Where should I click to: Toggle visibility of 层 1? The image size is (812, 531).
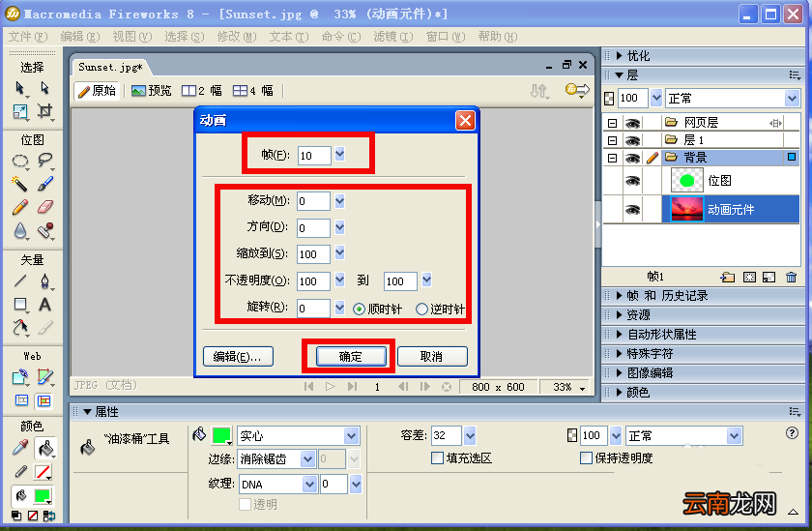coord(632,140)
